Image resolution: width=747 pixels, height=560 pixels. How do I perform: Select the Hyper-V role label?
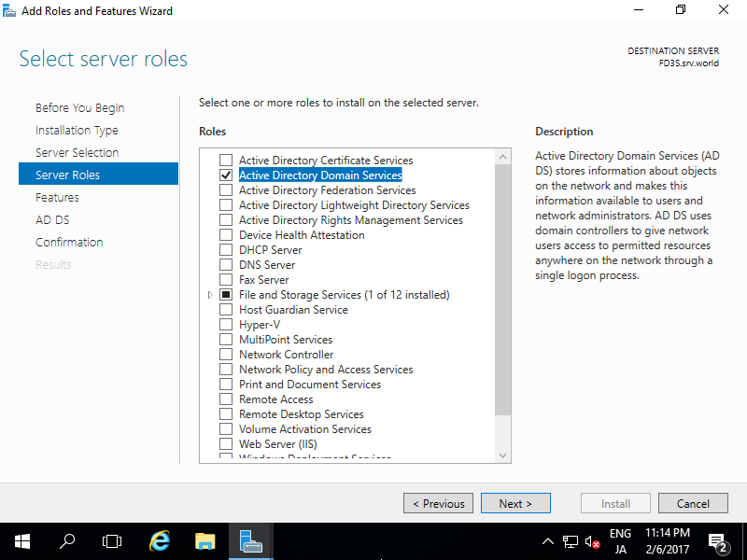(260, 324)
